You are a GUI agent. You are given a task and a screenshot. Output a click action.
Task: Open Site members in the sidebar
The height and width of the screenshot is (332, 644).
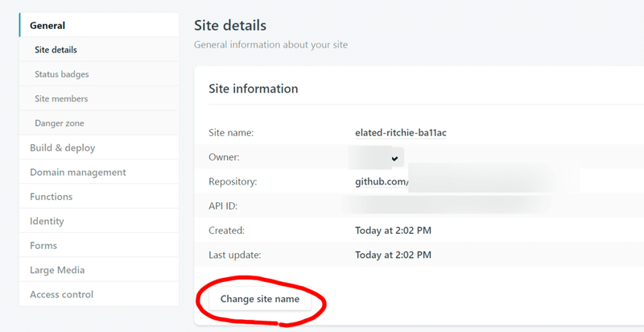coord(61,98)
